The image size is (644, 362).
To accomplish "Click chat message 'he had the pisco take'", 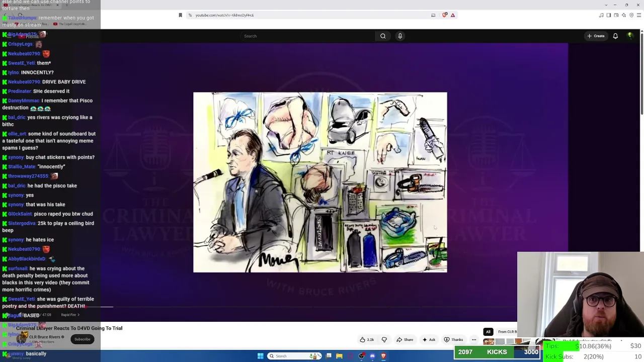I will pos(52,186).
